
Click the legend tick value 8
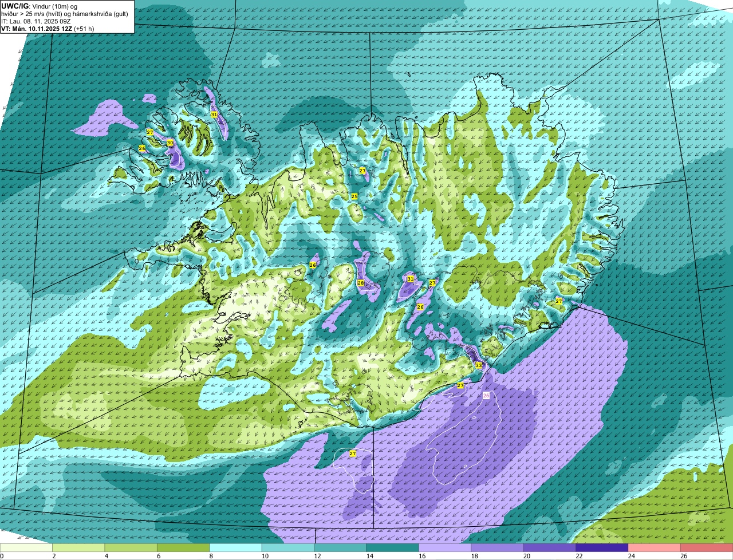click(211, 556)
